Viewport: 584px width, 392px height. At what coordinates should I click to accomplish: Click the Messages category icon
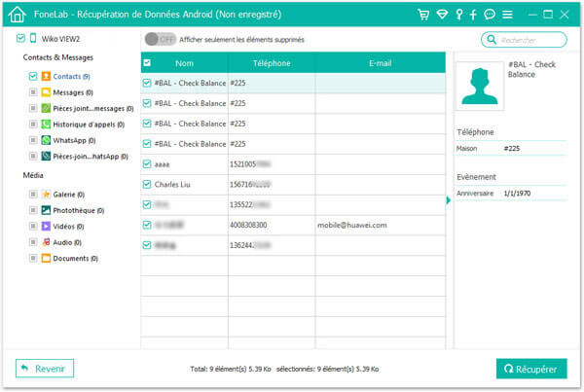click(46, 92)
